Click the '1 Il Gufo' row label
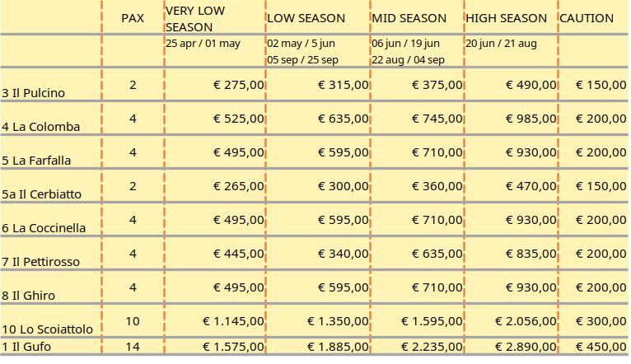 click(x=26, y=347)
